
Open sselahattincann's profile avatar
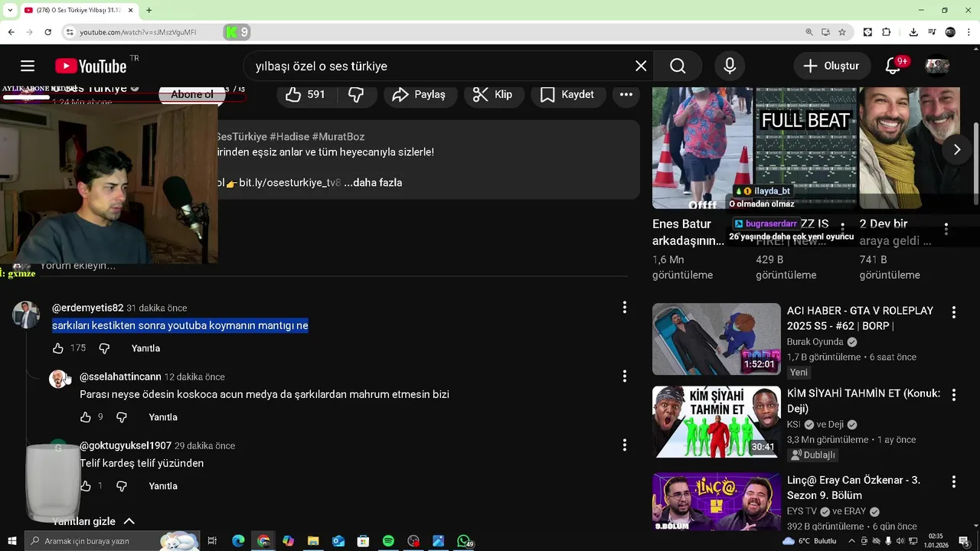(x=58, y=379)
